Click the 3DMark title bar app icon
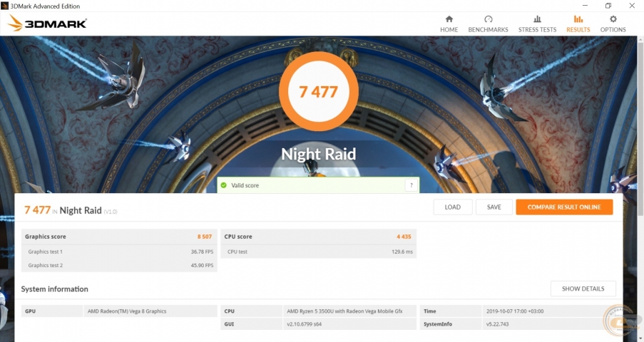This screenshot has width=644, height=342. pos(4,6)
